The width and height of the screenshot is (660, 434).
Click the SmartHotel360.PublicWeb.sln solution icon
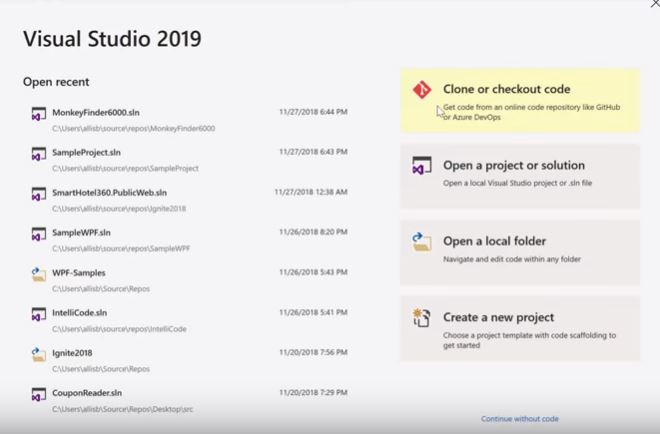(x=39, y=194)
